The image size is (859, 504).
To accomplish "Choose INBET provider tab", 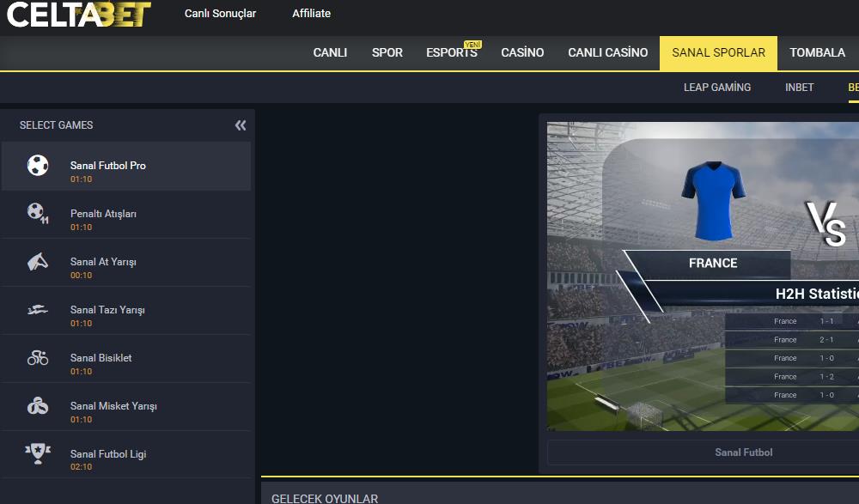I will 799,87.
